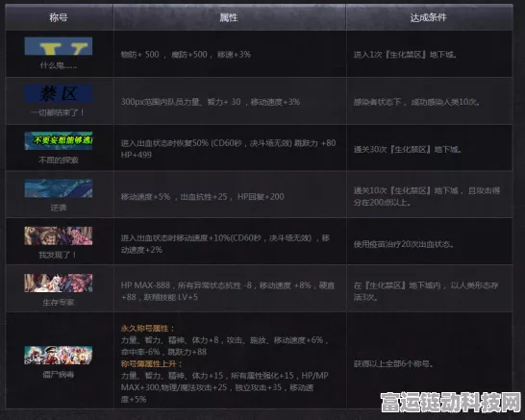
Task: Click condition "感染者状态下，成功感染人类10次。"
Action: pyautogui.click(x=417, y=102)
